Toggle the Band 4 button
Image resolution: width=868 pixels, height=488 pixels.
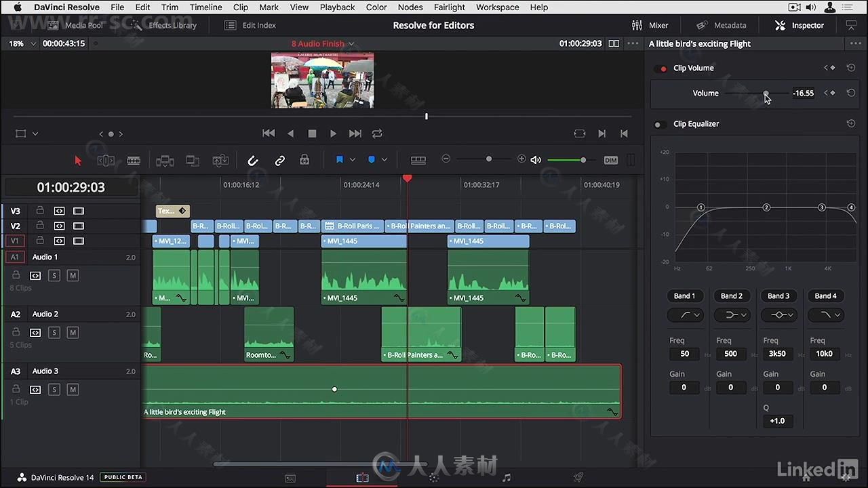coord(825,296)
